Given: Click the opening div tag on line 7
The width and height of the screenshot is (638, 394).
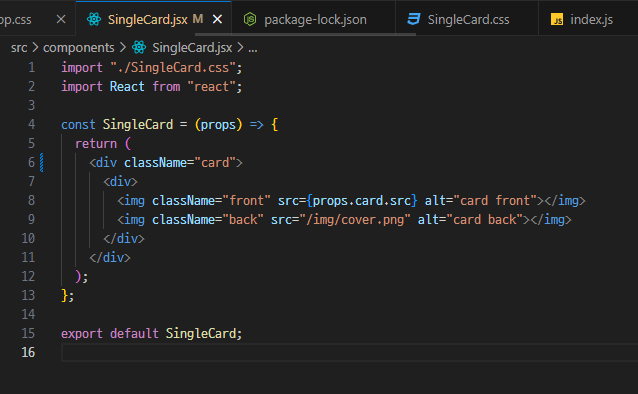Looking at the screenshot, I should tap(120, 182).
